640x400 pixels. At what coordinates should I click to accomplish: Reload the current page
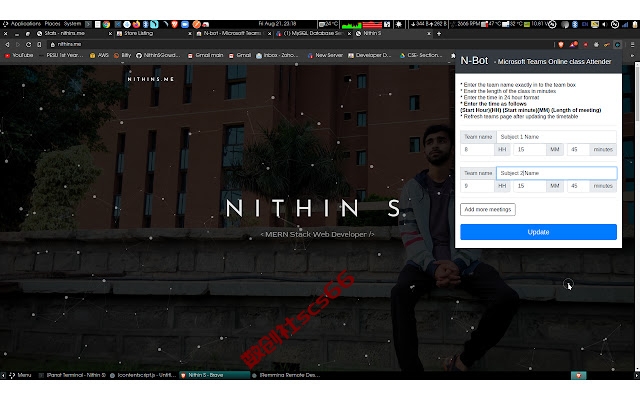pyautogui.click(x=28, y=44)
